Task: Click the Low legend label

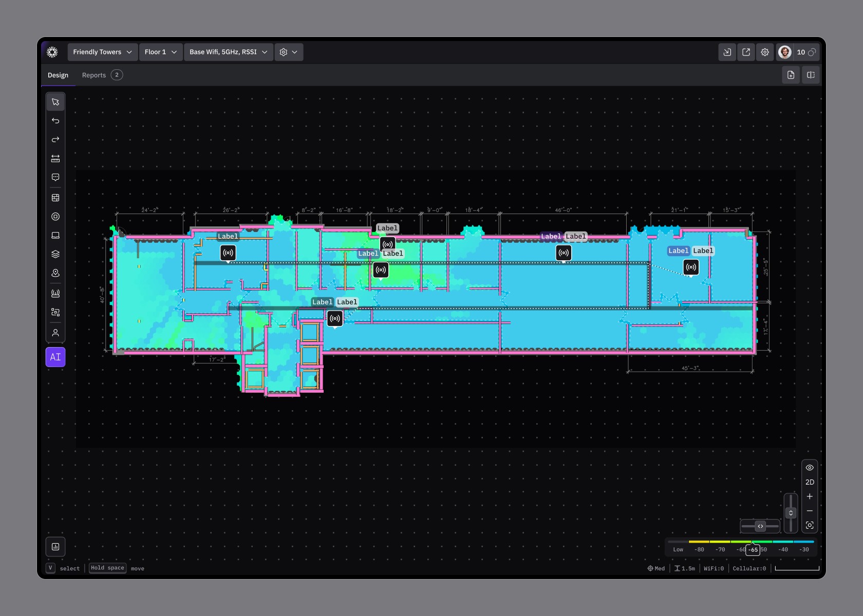Action: click(x=678, y=549)
